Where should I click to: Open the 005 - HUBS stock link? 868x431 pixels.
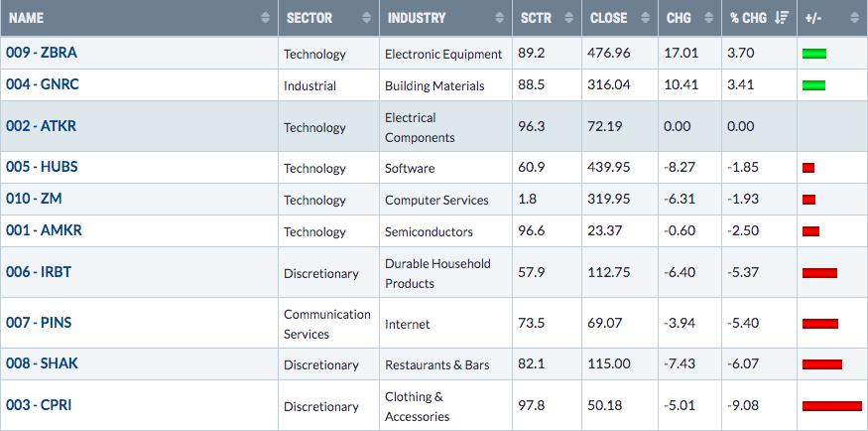pos(42,167)
